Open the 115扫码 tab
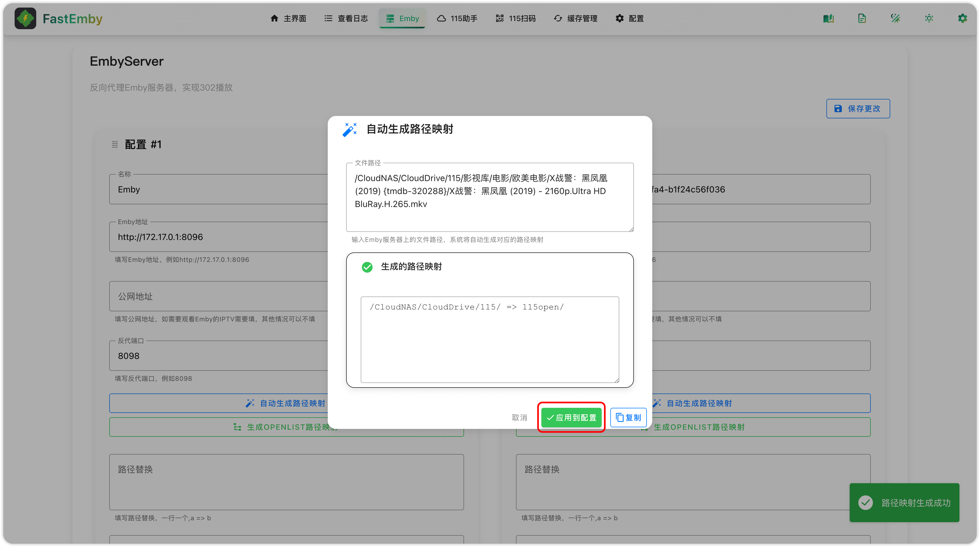 coord(515,18)
